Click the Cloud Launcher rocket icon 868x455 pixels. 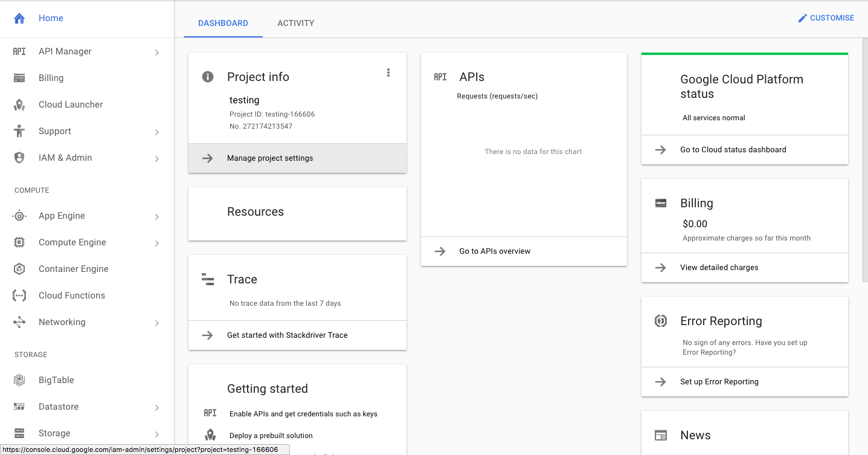click(19, 105)
